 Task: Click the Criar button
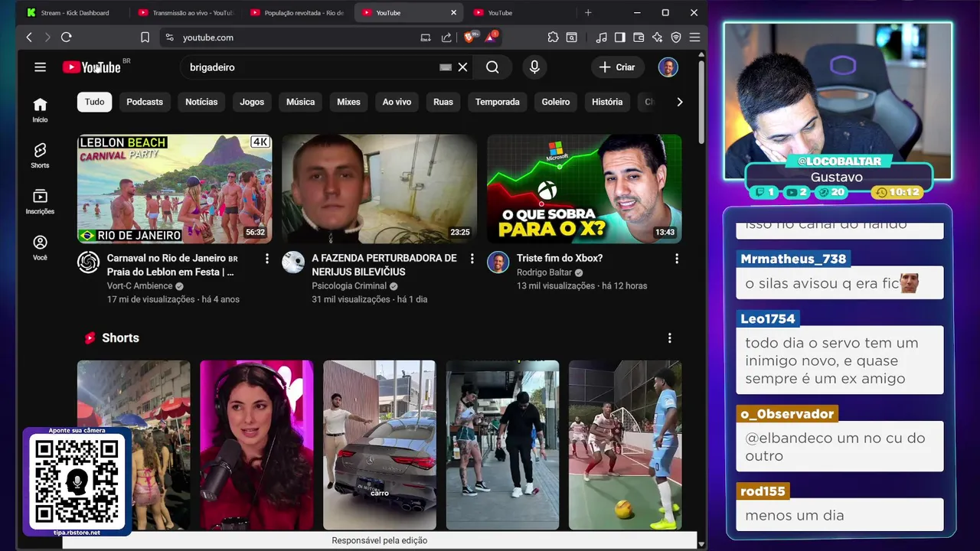click(617, 67)
